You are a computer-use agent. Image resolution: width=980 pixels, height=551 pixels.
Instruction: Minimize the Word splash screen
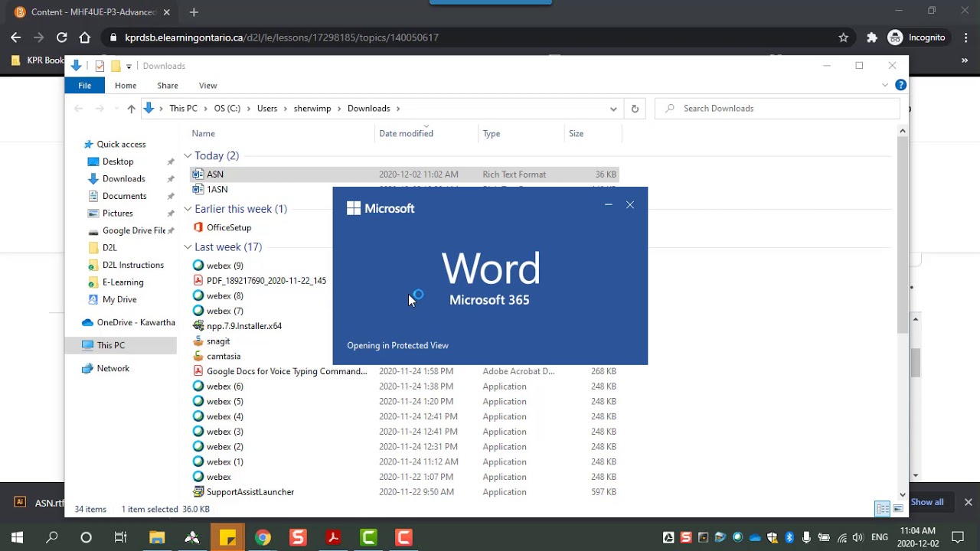[609, 205]
